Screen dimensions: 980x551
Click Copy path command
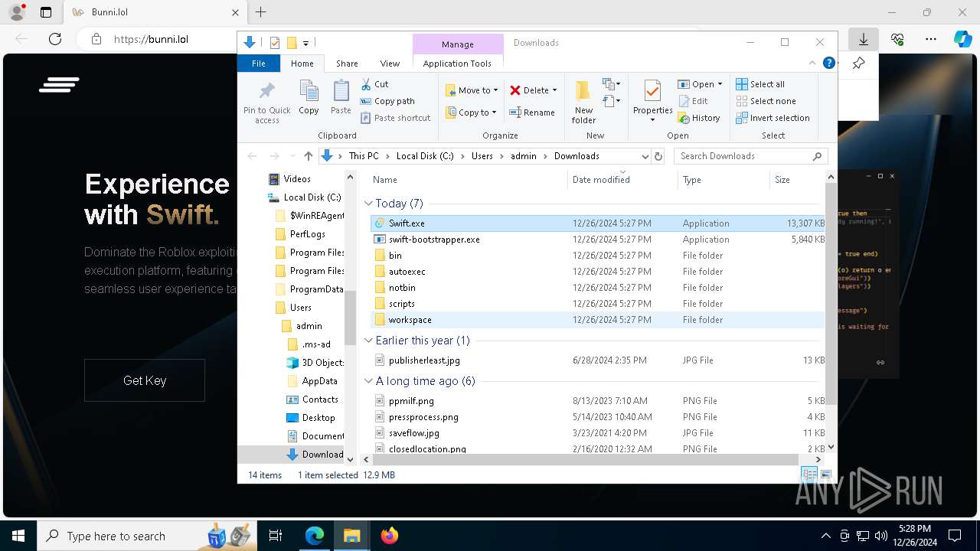coord(387,101)
